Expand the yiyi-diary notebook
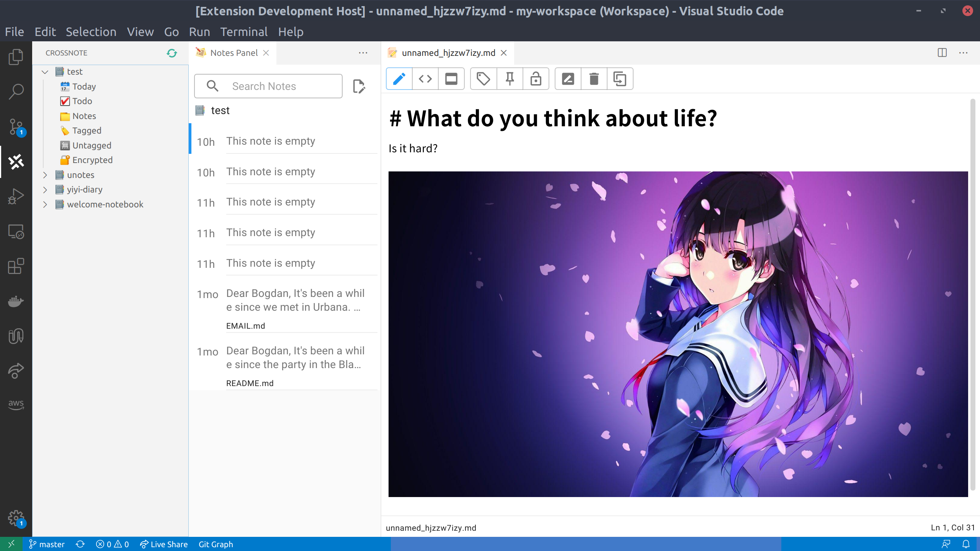Image resolution: width=980 pixels, height=551 pixels. coord(45,190)
